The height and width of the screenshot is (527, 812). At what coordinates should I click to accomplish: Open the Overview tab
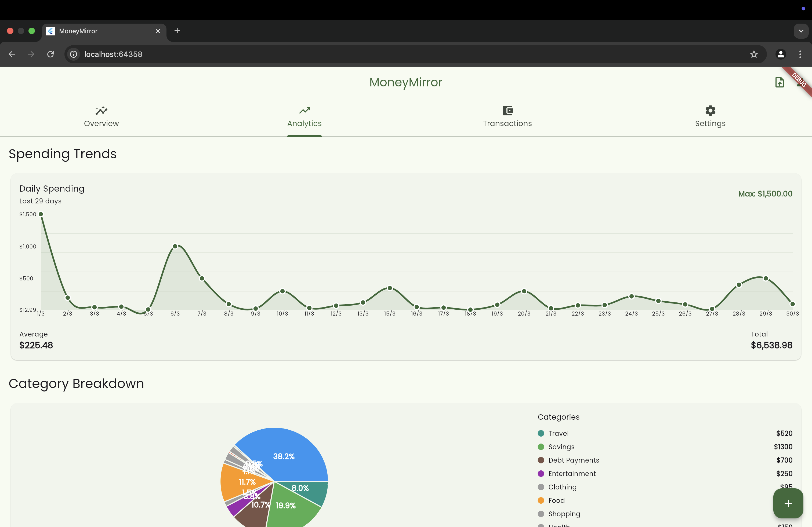tap(101, 116)
